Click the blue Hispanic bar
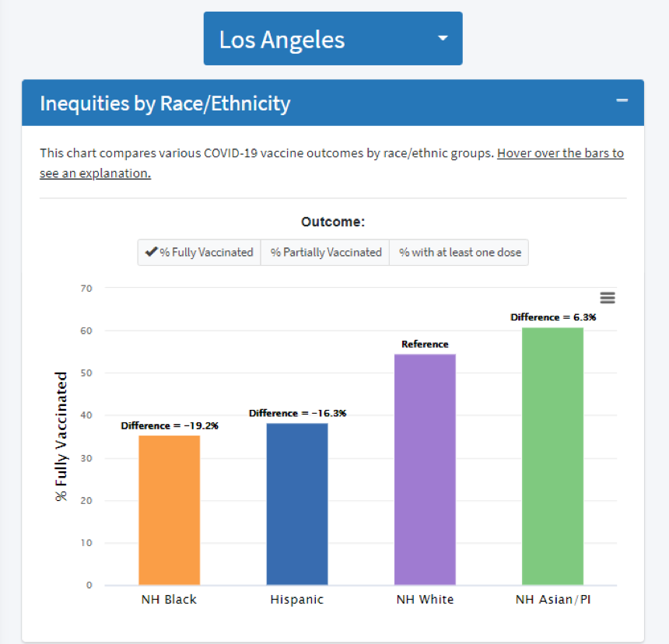 point(296,502)
